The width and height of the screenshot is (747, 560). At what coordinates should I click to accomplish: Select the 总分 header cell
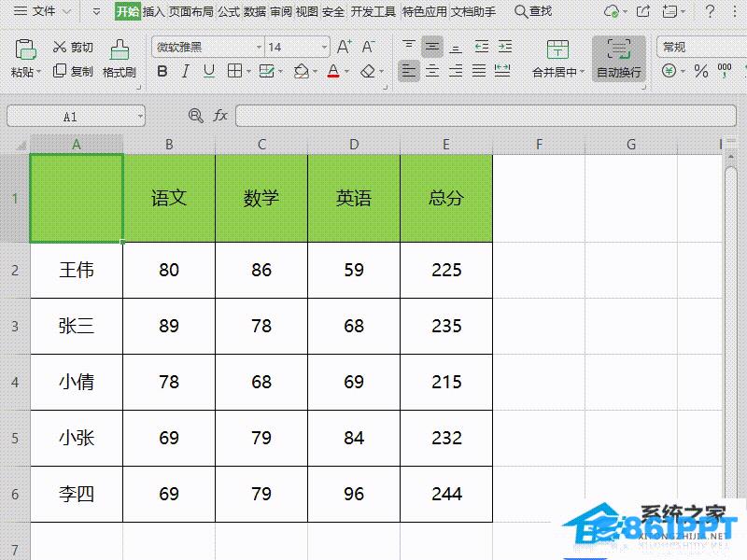pos(446,198)
